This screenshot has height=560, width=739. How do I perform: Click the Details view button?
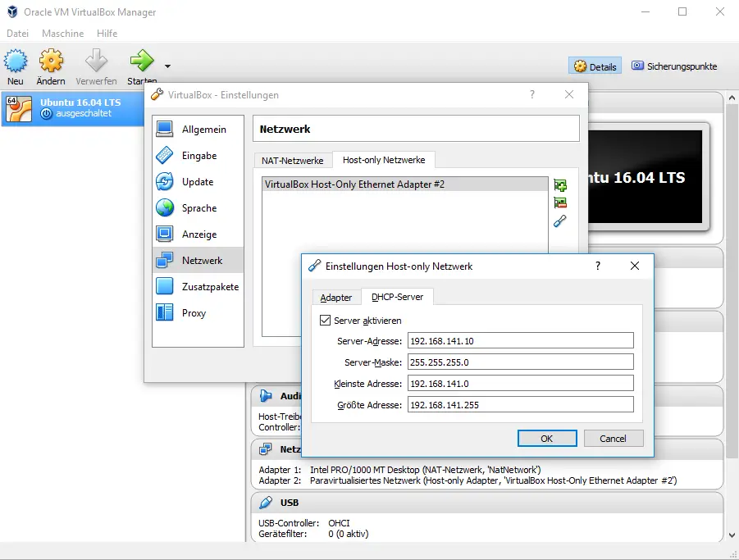595,66
